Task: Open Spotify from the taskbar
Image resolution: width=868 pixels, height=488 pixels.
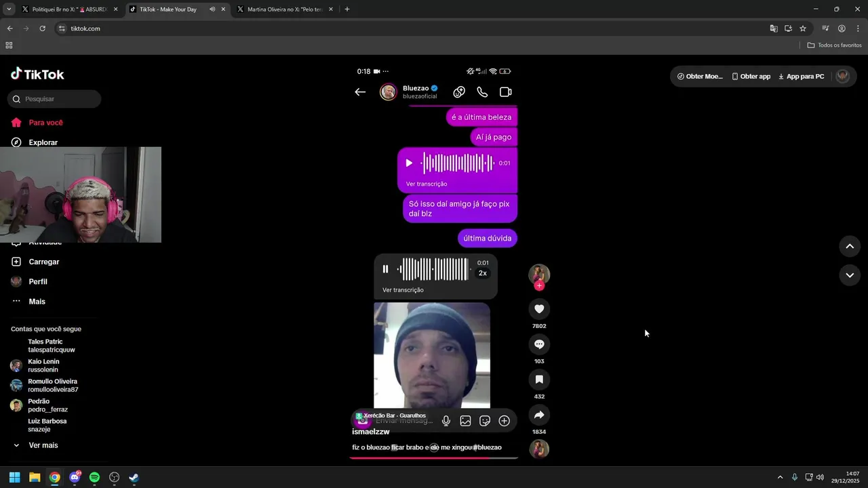Action: coord(94,477)
